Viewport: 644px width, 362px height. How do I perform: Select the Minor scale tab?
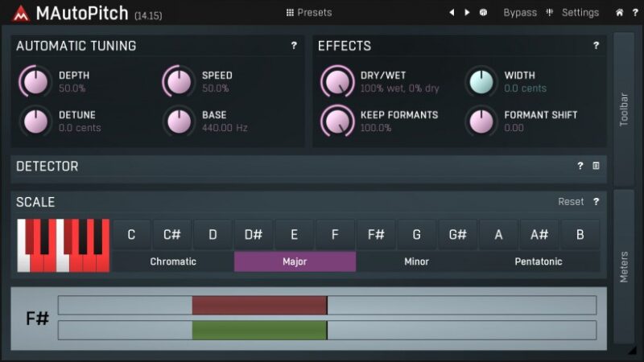pos(416,261)
